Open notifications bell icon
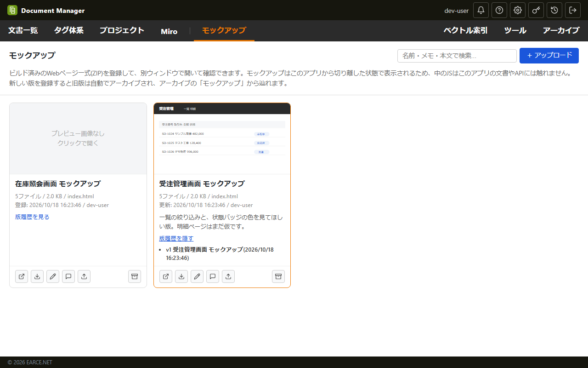The height and width of the screenshot is (368, 588). (x=481, y=10)
